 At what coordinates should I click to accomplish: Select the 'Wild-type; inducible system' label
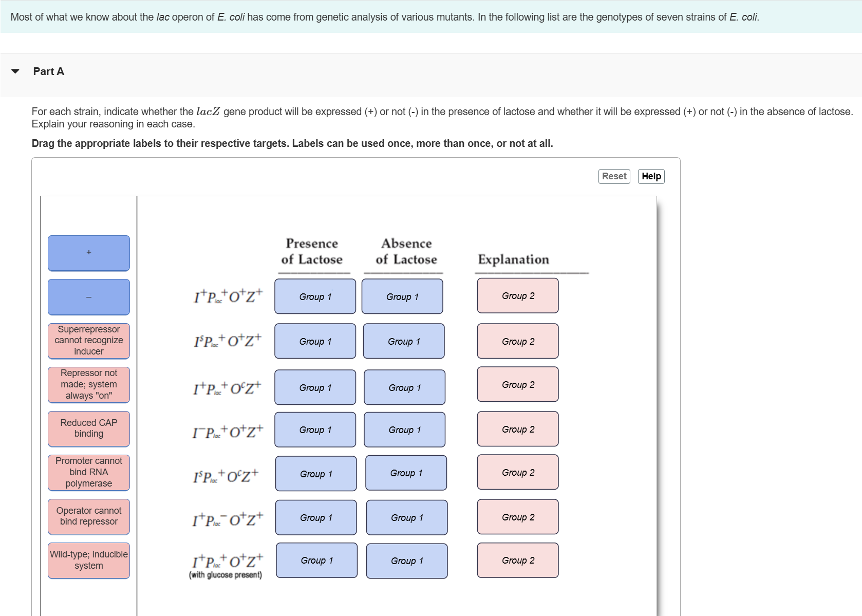(x=88, y=560)
